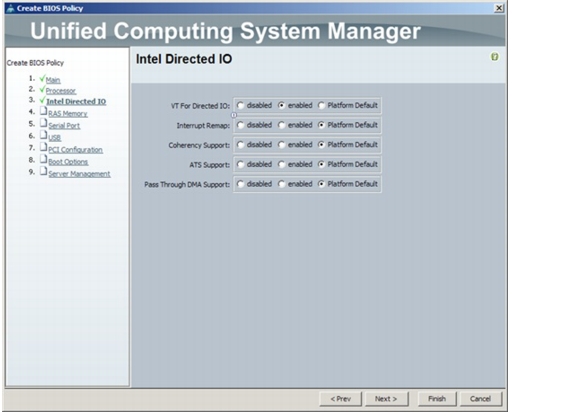Viewport: 572px width, 416px height.
Task: Click the page icon next to RAS Memory
Action: 43,111
